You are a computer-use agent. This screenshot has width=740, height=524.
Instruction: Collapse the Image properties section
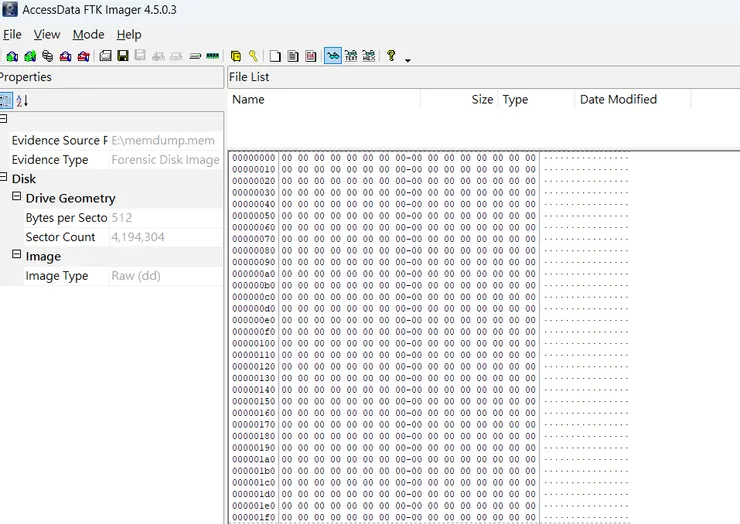[17, 256]
